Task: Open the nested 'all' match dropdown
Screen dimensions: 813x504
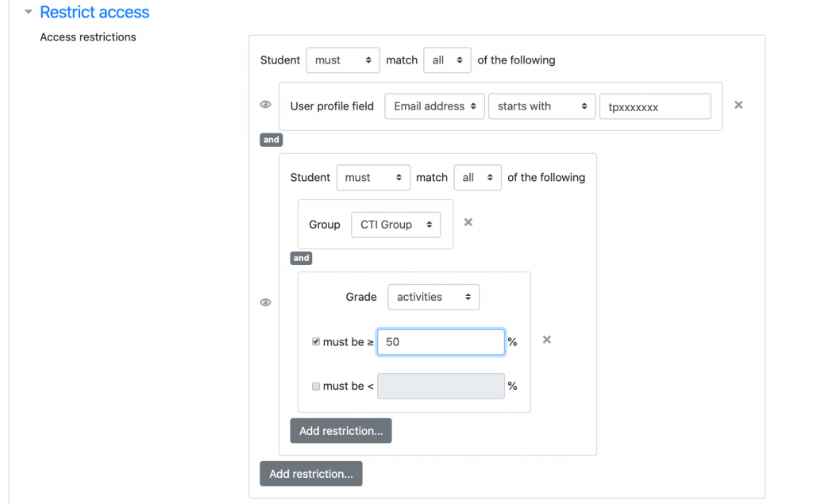Action: pyautogui.click(x=477, y=178)
